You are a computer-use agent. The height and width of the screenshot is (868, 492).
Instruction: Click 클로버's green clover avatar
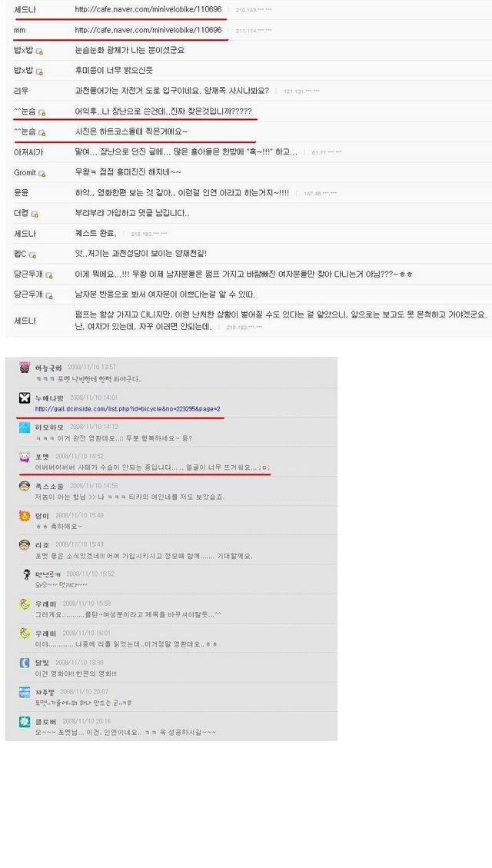click(x=25, y=722)
